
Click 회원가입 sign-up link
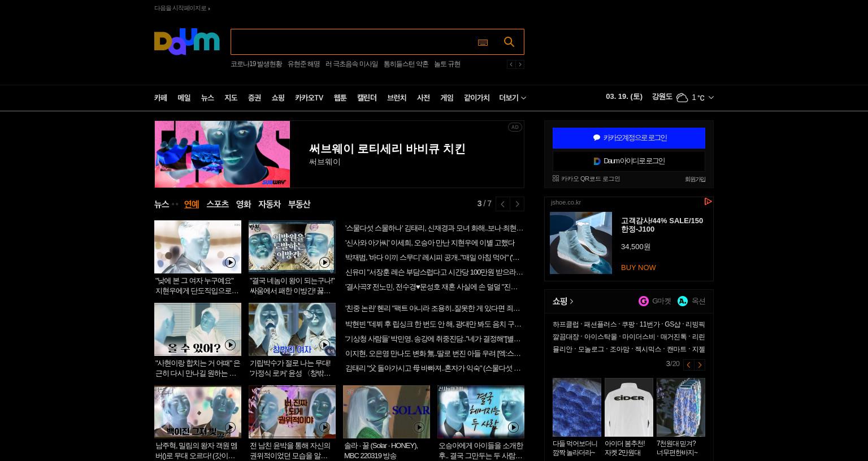point(695,179)
